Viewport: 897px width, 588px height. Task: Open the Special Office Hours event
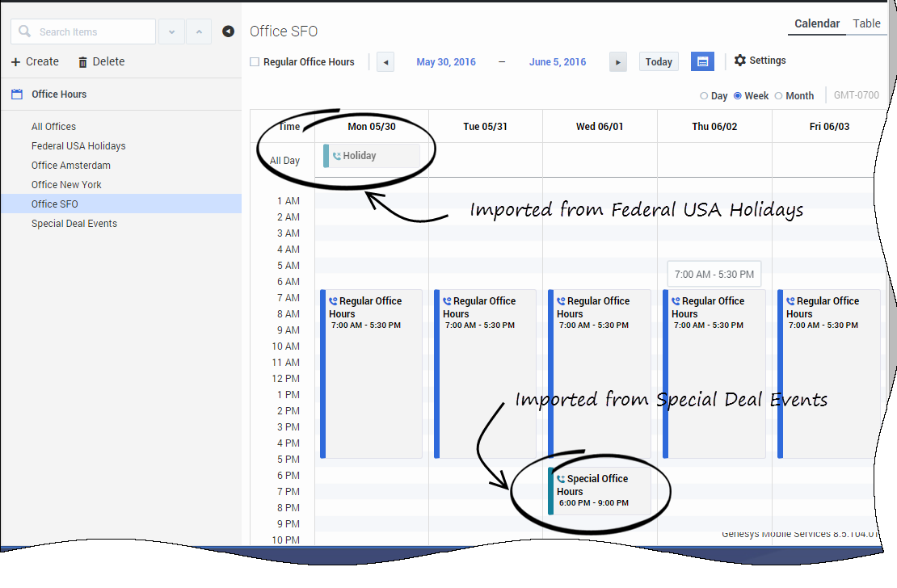[600, 491]
